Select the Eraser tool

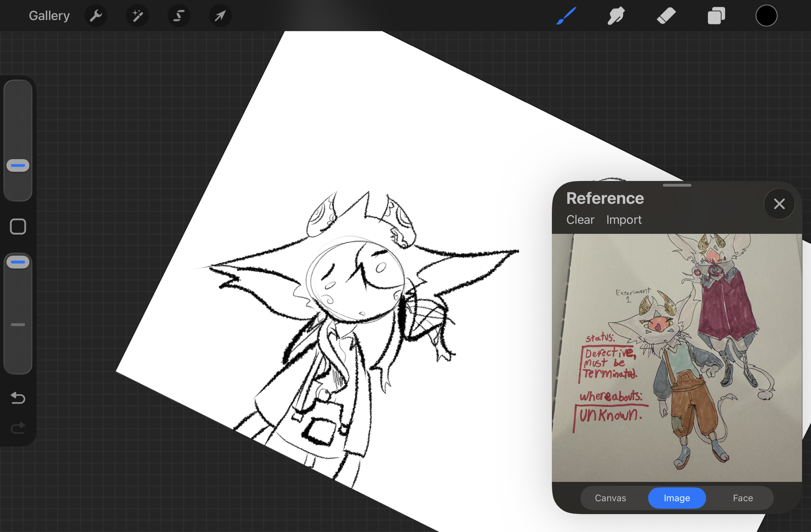tap(666, 16)
